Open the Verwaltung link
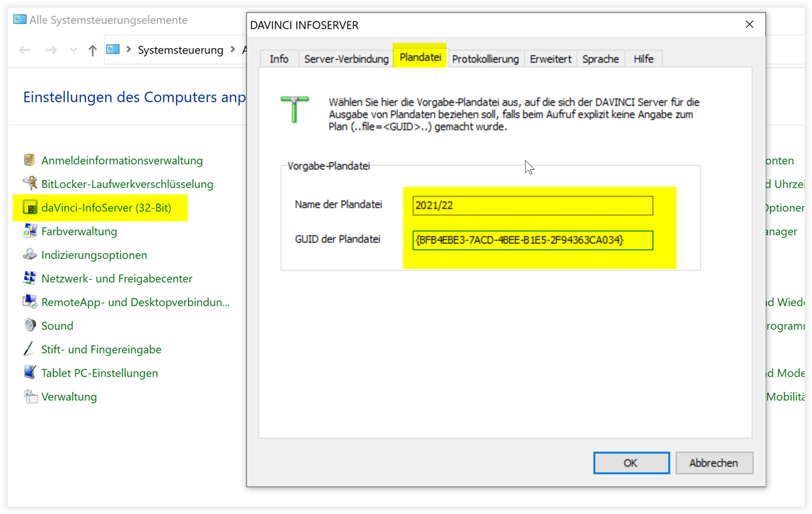Image resolution: width=812 pixels, height=514 pixels. [69, 397]
